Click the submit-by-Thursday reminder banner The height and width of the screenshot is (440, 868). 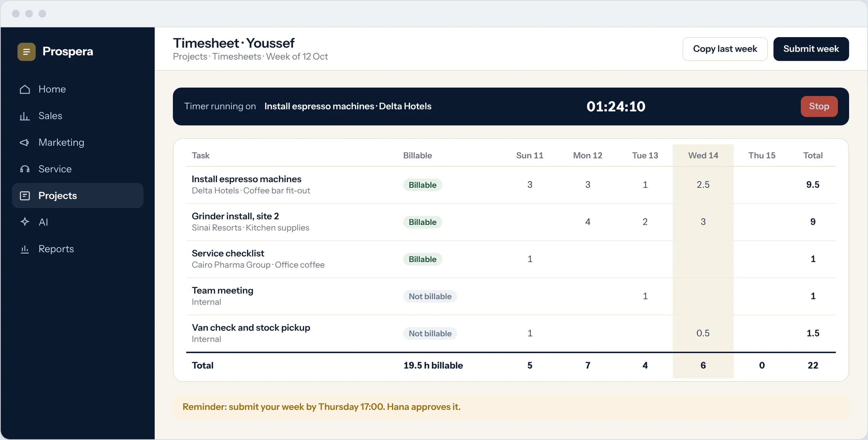click(511, 407)
